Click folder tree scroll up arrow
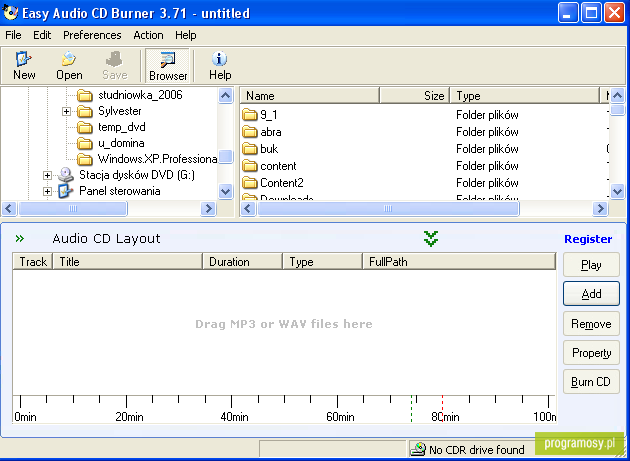 (225, 96)
